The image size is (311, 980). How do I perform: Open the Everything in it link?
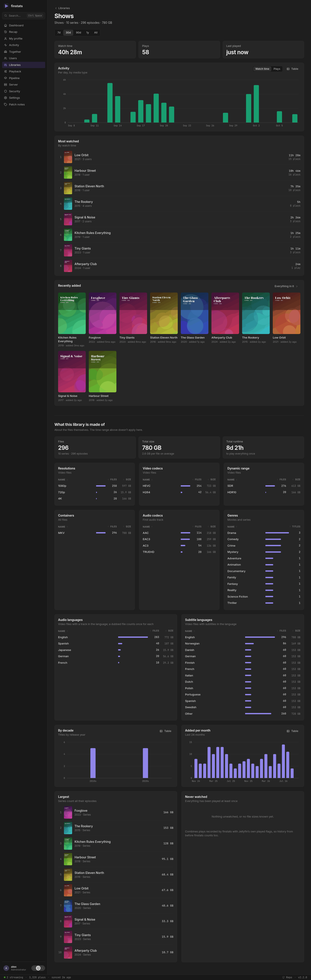click(x=286, y=286)
